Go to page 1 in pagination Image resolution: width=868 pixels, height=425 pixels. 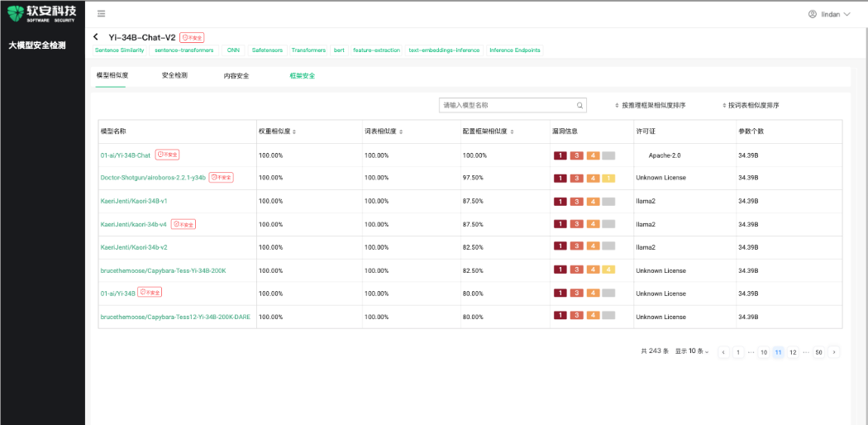738,352
